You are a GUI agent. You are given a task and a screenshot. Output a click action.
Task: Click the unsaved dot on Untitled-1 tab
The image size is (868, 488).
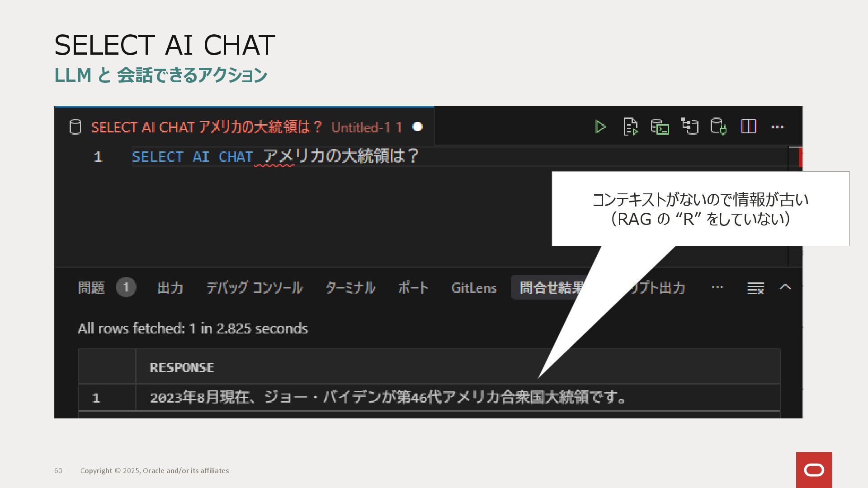[417, 127]
